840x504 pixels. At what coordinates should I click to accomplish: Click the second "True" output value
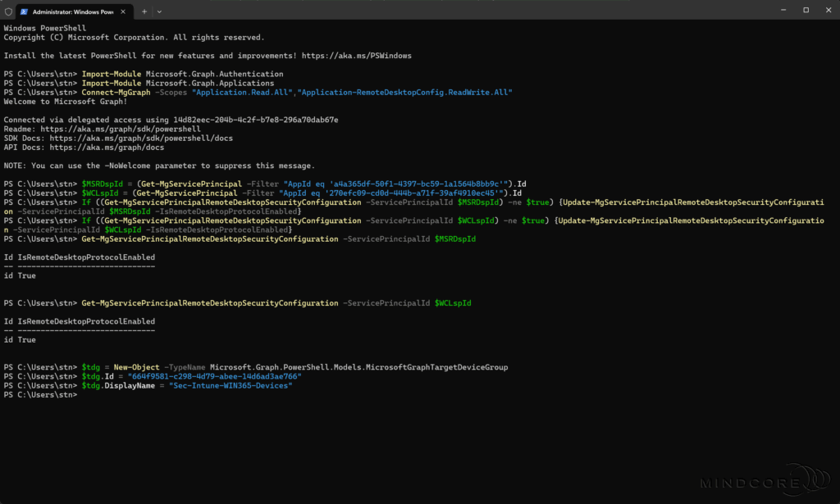(27, 340)
